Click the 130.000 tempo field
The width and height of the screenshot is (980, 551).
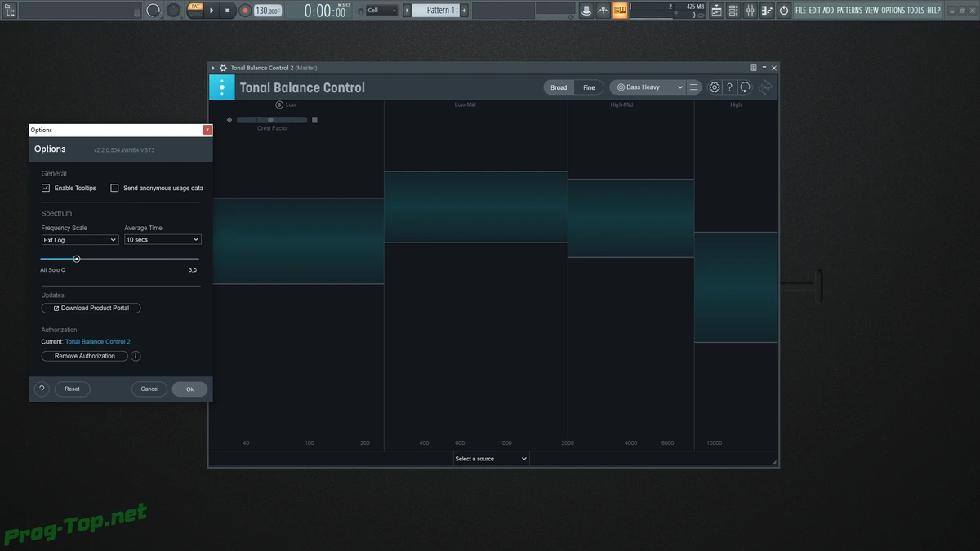point(266,11)
